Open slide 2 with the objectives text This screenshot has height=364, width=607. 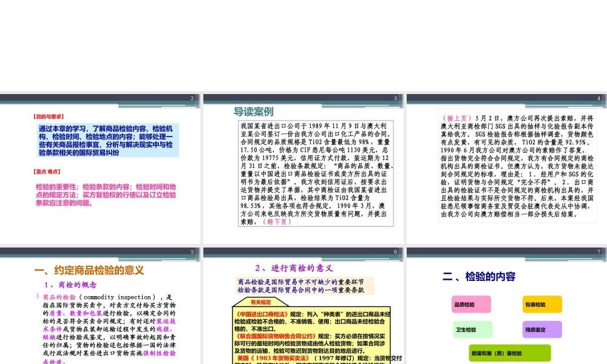[100, 167]
